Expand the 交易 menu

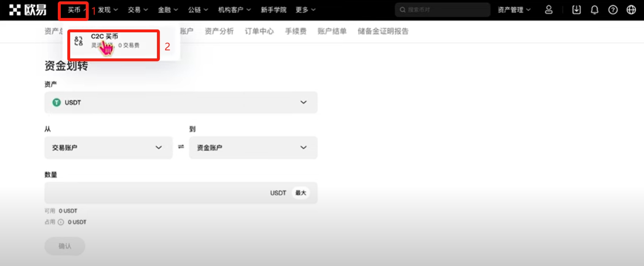[x=138, y=9]
